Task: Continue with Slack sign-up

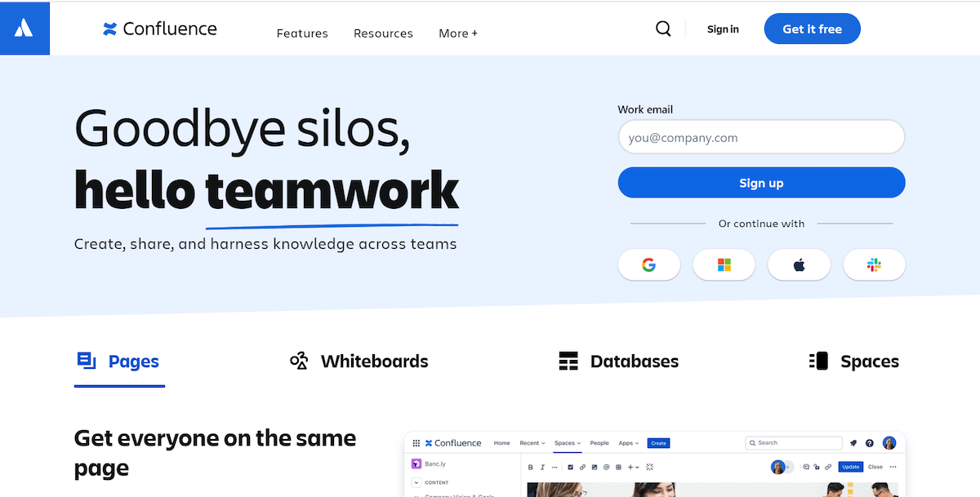Action: (x=874, y=264)
